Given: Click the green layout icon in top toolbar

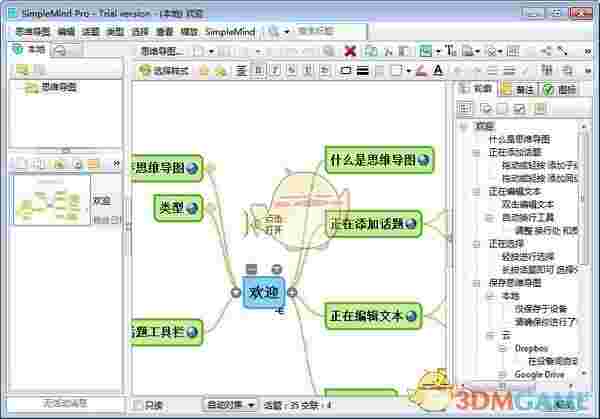Looking at the screenshot, I should 425,51.
